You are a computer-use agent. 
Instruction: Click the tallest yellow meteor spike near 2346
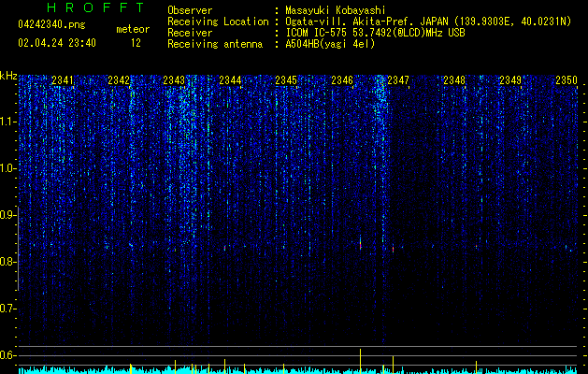pyautogui.click(x=361, y=361)
